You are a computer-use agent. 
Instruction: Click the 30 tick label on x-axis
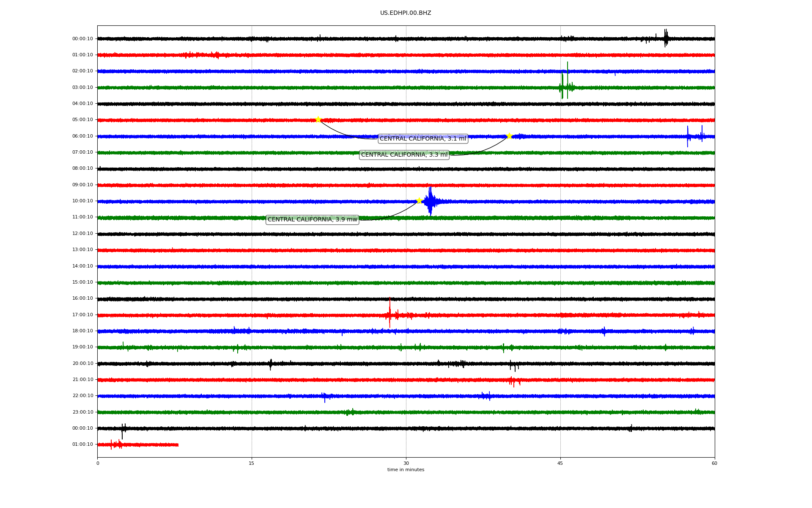(x=406, y=463)
